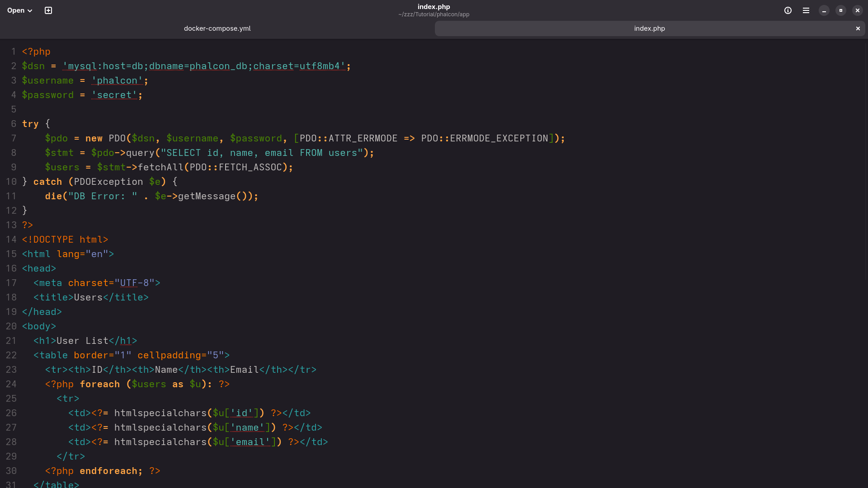This screenshot has height=488, width=868.
Task: Click the Email table header text
Action: (x=245, y=370)
